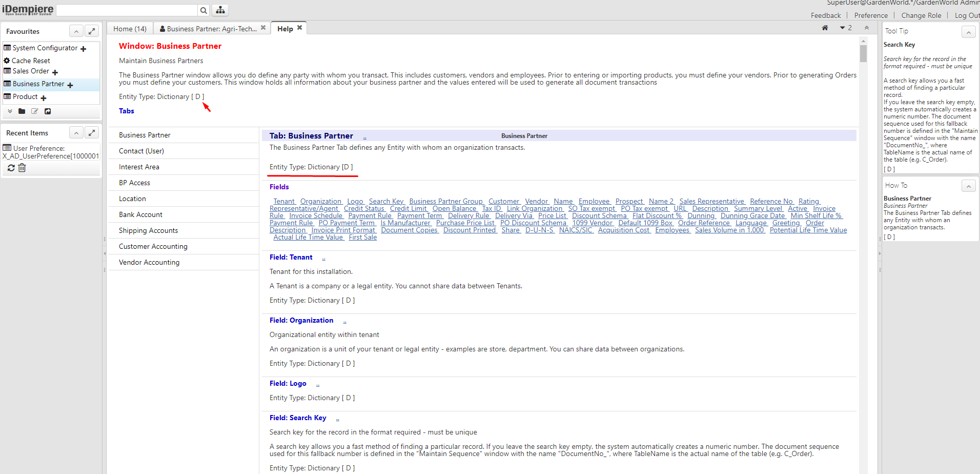
Task: Expand the double-chevron in Favourites toolbar
Action: pyautogui.click(x=9, y=111)
